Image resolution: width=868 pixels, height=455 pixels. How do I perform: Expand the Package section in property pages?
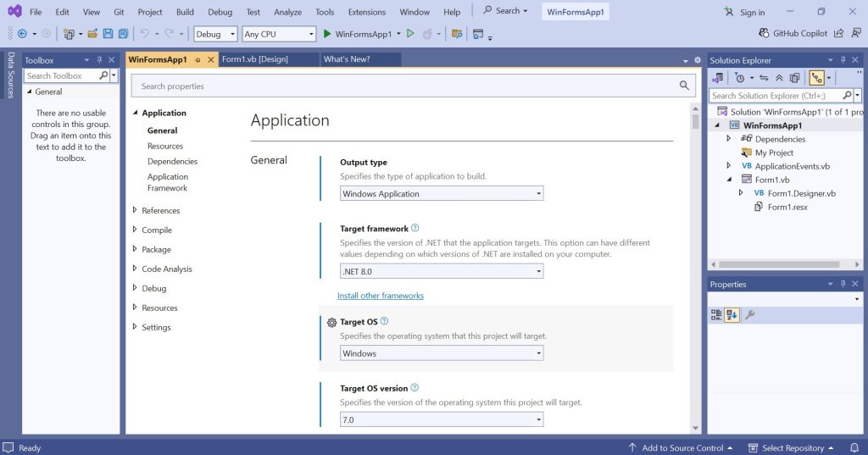pos(135,248)
